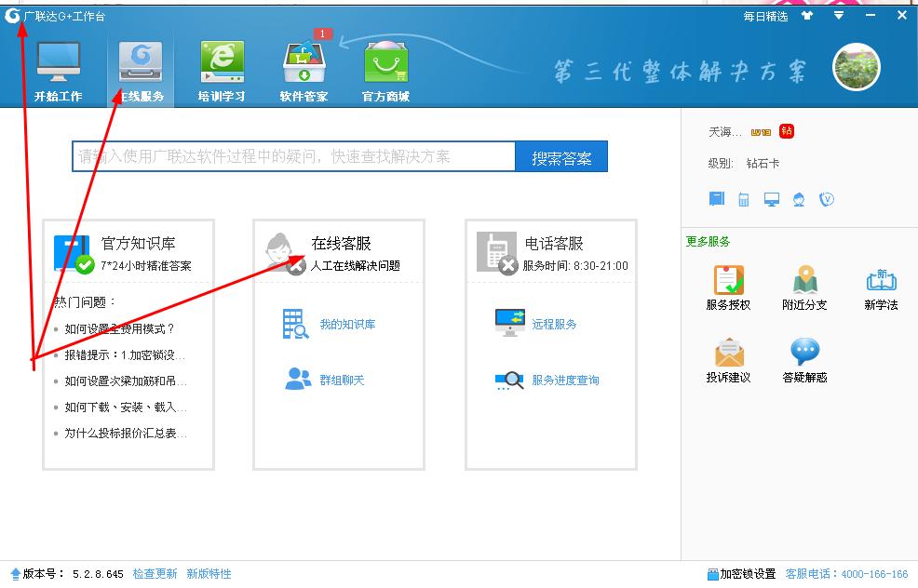Open the 官方商城 shopping bag icon
918x588 pixels.
pos(385,62)
